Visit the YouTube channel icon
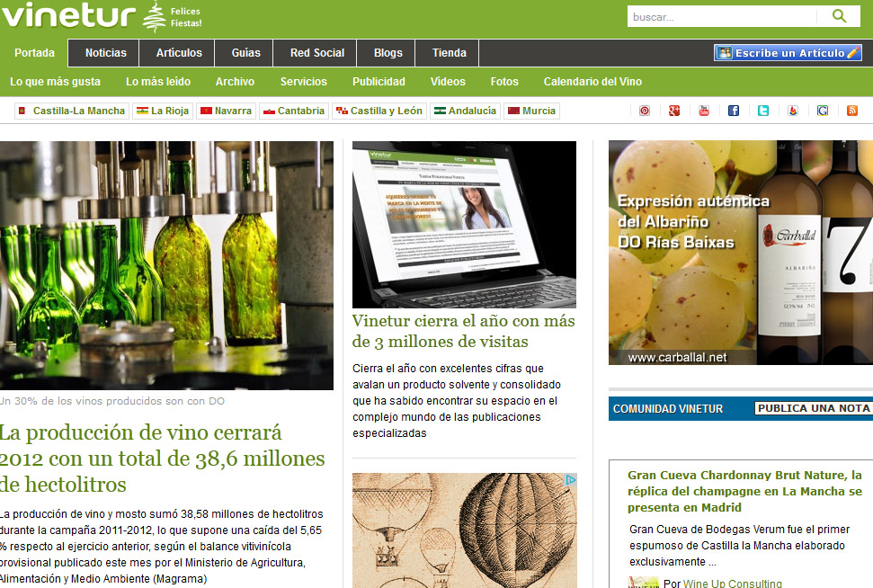This screenshot has width=873, height=588. [x=704, y=111]
